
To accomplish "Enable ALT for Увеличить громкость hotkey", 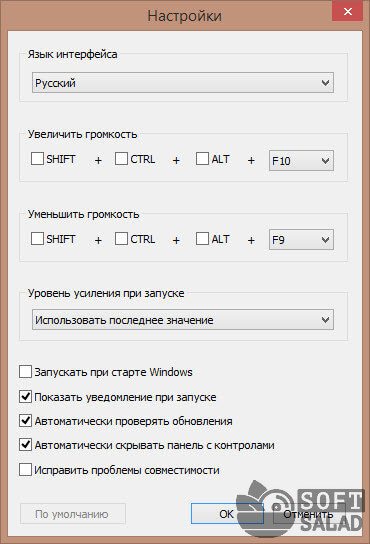I will pyautogui.click(x=202, y=159).
